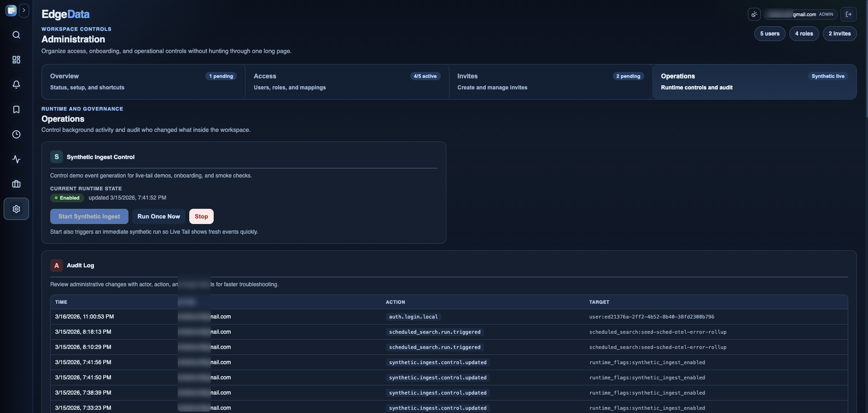Click the EdgeData title text
The height and width of the screenshot is (413, 868).
(65, 14)
